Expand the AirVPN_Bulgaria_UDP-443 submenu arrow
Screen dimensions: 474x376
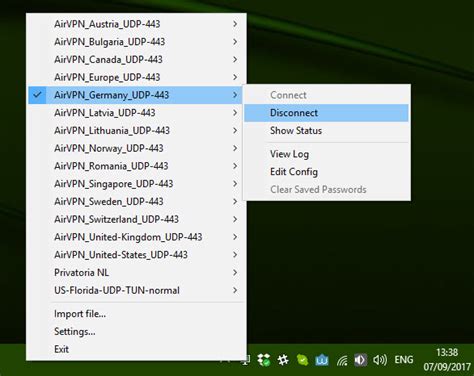click(235, 42)
